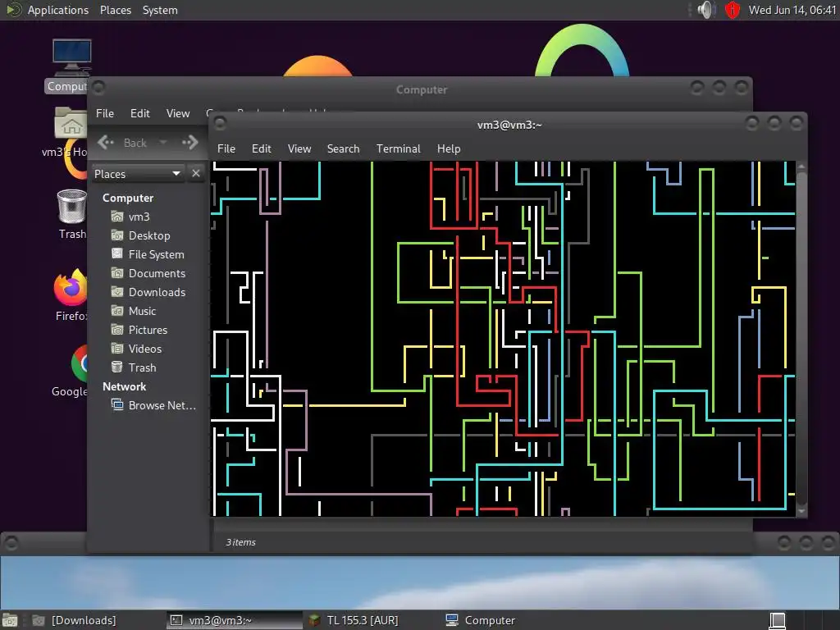Click the Forward arrow in file manager

click(x=190, y=143)
